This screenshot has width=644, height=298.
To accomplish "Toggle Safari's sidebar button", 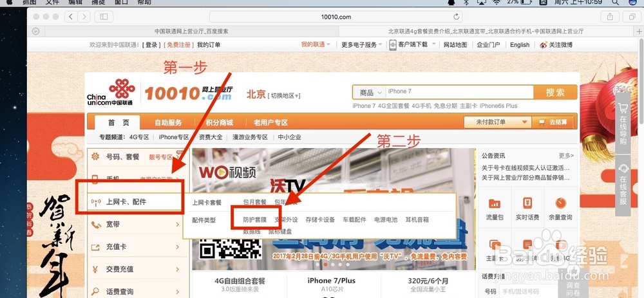I will coord(104,17).
